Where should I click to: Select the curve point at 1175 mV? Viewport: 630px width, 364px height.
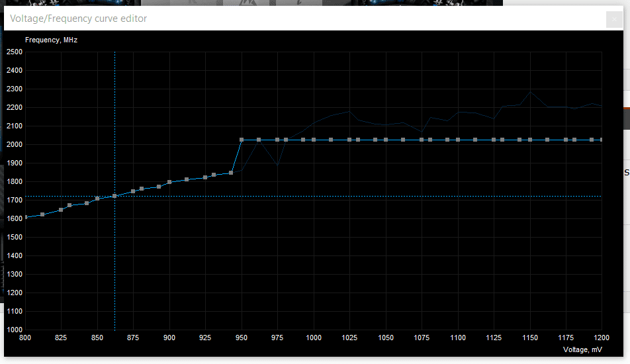566,140
